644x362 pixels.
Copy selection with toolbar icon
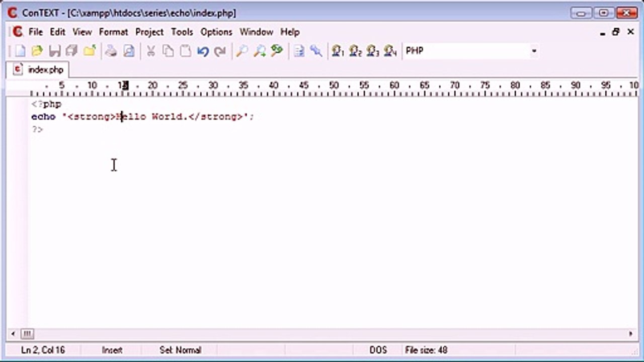(x=168, y=51)
